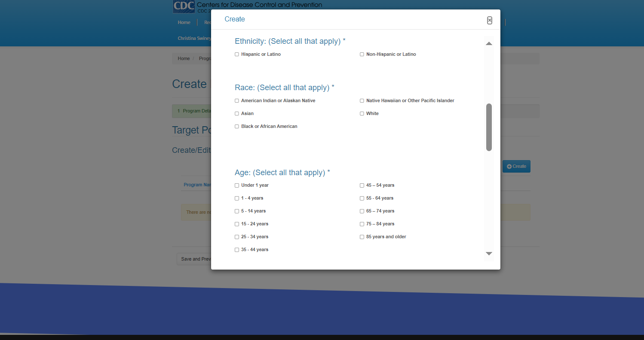
Task: Check the 45 – 54 years option
Action: (362, 185)
